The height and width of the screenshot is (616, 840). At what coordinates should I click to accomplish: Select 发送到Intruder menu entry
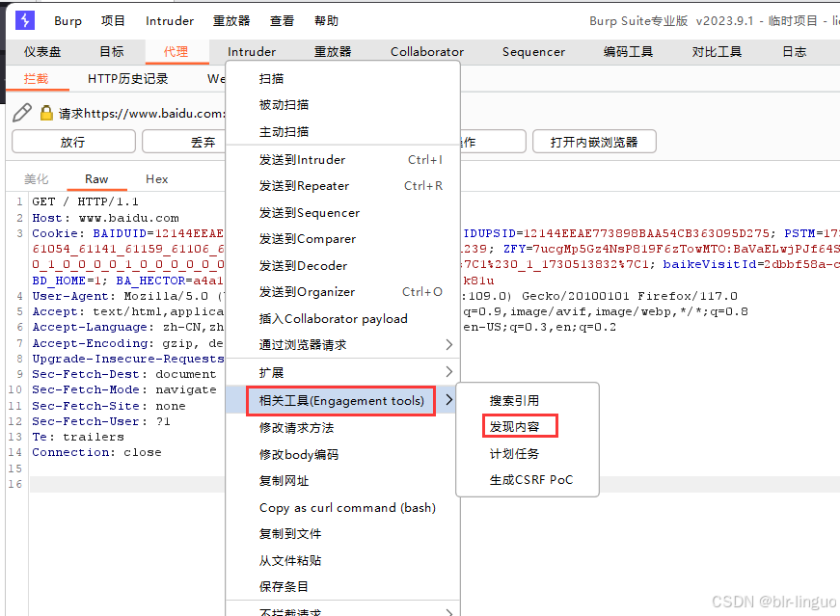[343, 160]
